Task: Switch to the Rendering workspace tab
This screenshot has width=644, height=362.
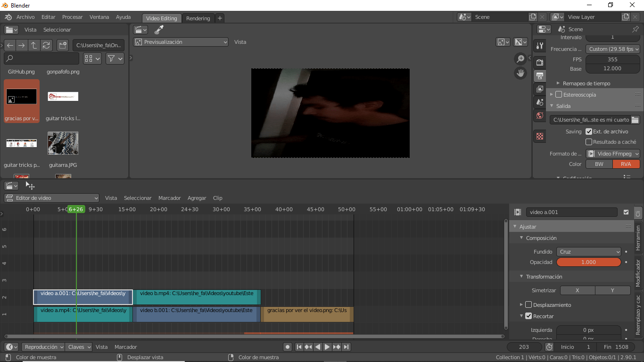Action: click(198, 18)
